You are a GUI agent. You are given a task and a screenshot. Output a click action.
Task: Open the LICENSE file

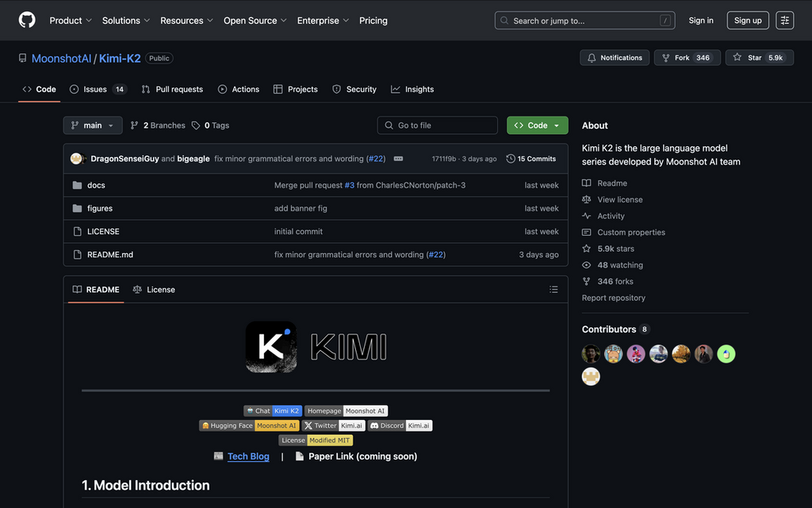(x=103, y=231)
